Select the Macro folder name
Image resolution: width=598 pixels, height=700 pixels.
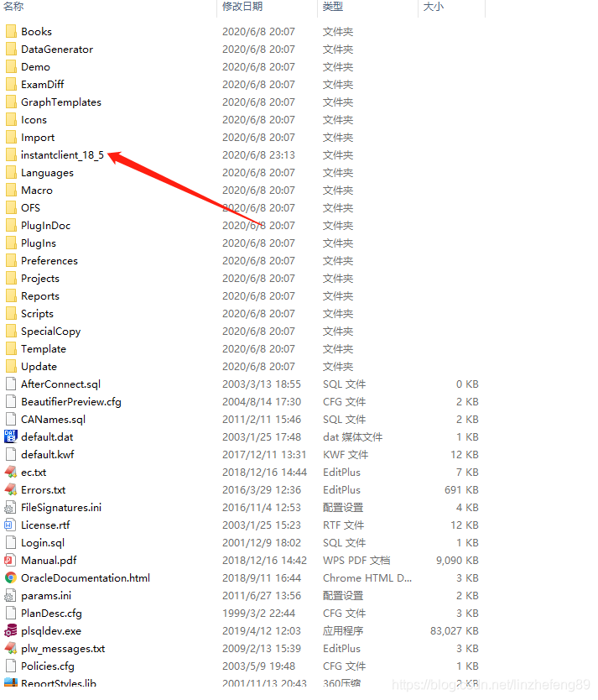(x=37, y=191)
